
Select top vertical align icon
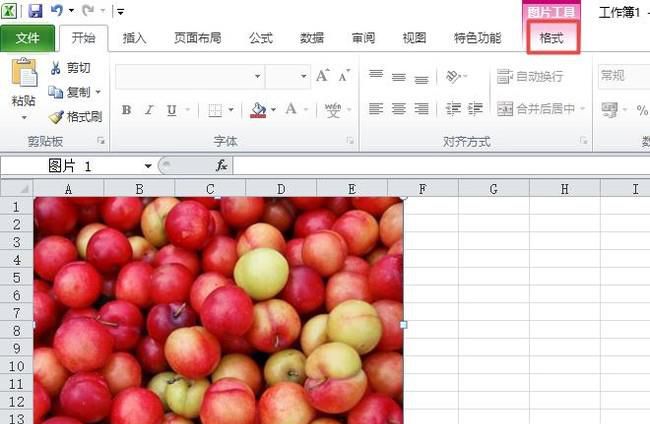[x=376, y=75]
